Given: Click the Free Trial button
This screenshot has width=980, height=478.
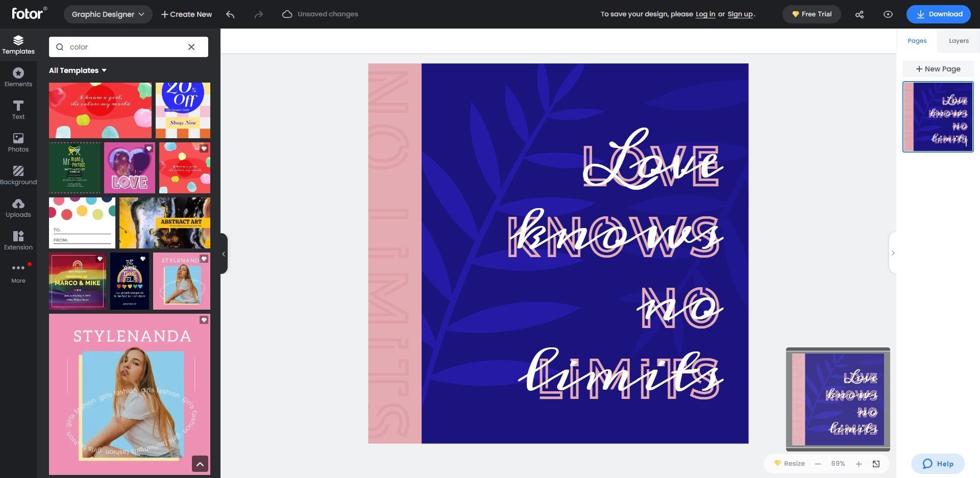Looking at the screenshot, I should [812, 14].
